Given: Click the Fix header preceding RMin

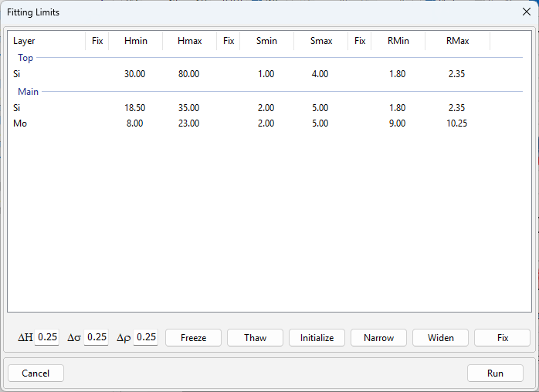Looking at the screenshot, I should coord(360,41).
